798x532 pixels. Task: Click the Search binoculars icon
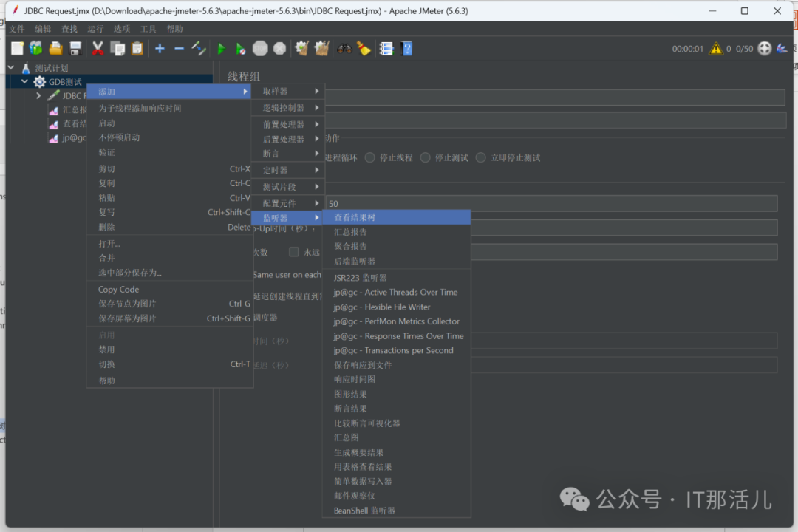pos(344,48)
